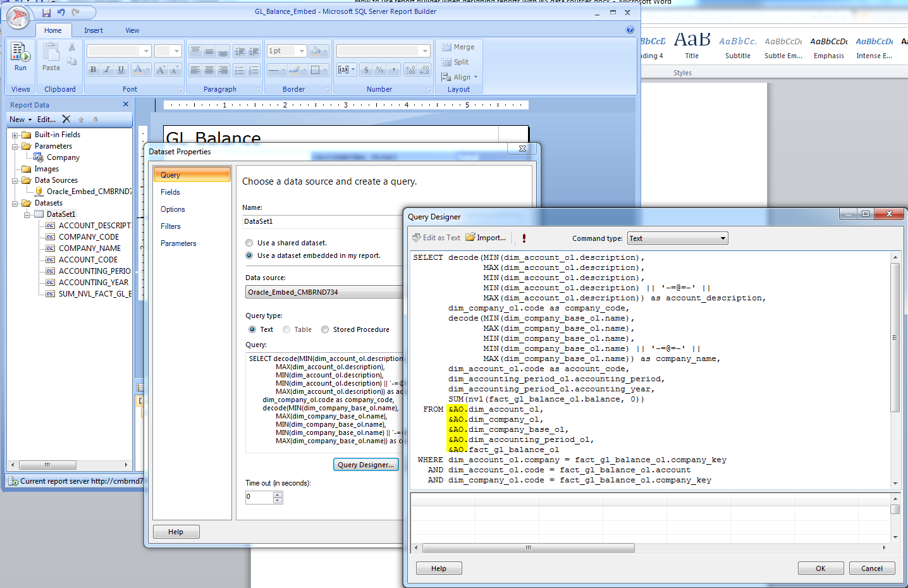Choose the Table query type radio button
Image resolution: width=908 pixels, height=588 pixels.
coord(286,329)
